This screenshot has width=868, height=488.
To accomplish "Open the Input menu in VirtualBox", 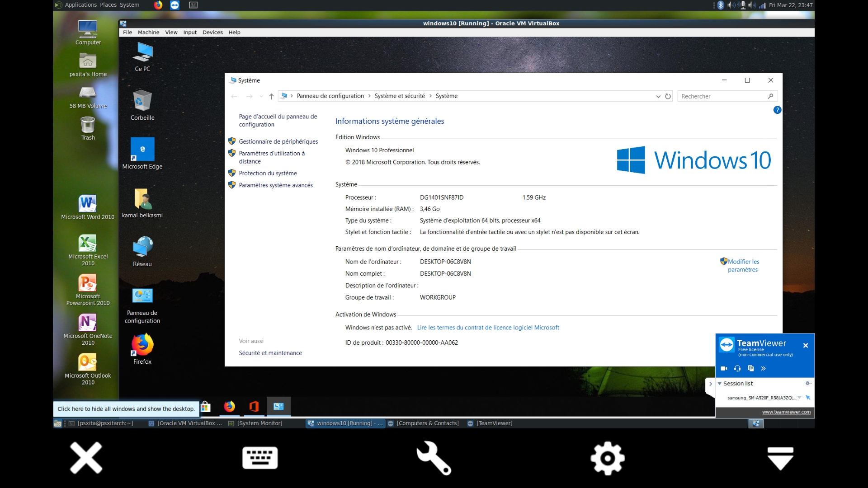I will pos(190,33).
